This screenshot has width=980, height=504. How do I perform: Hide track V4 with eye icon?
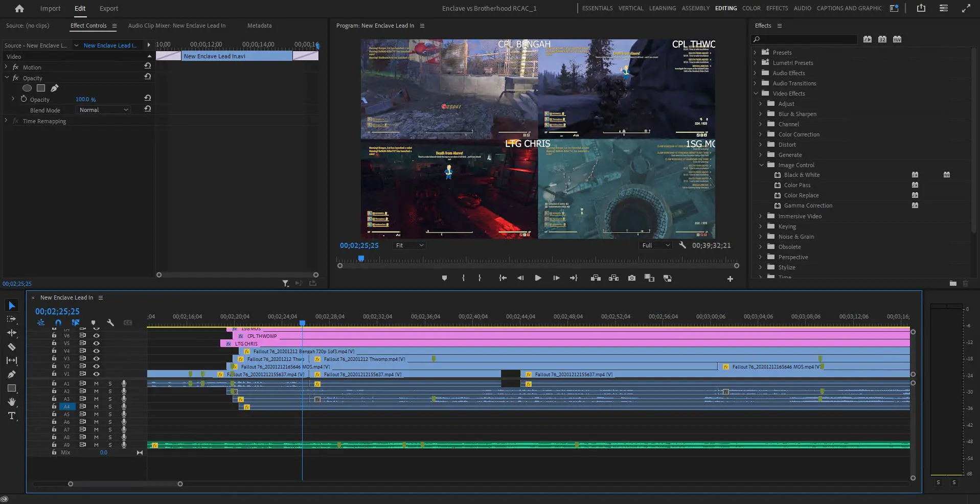96,351
